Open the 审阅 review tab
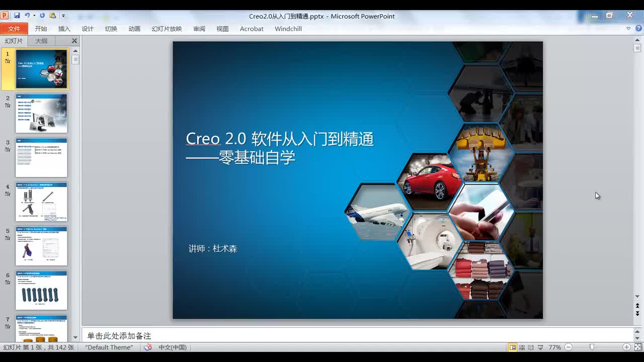Viewport: 644px width, 362px height. point(199,29)
